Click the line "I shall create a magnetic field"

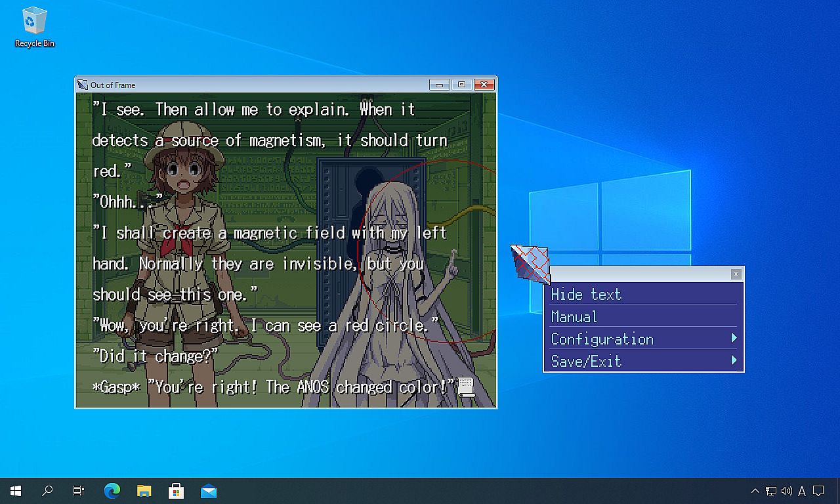pos(269,232)
